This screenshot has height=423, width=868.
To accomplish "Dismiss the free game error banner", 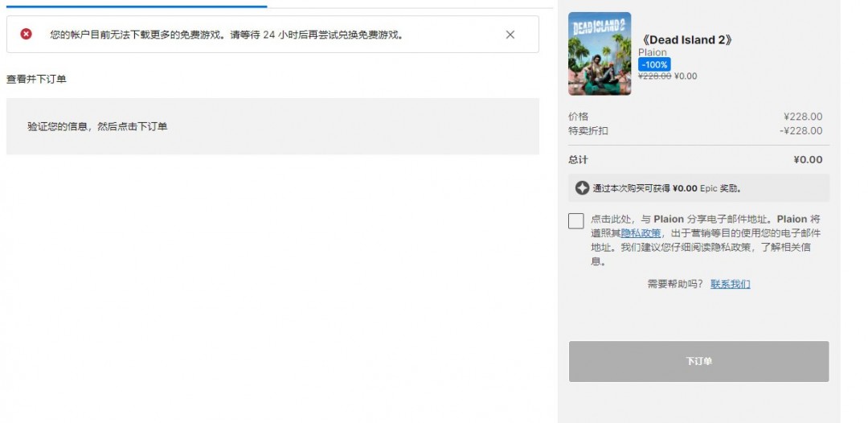I will point(510,35).
